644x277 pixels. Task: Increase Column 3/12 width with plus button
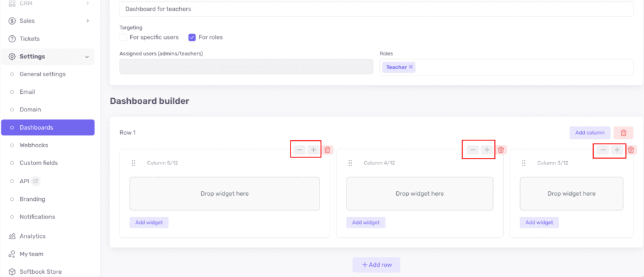coord(617,150)
